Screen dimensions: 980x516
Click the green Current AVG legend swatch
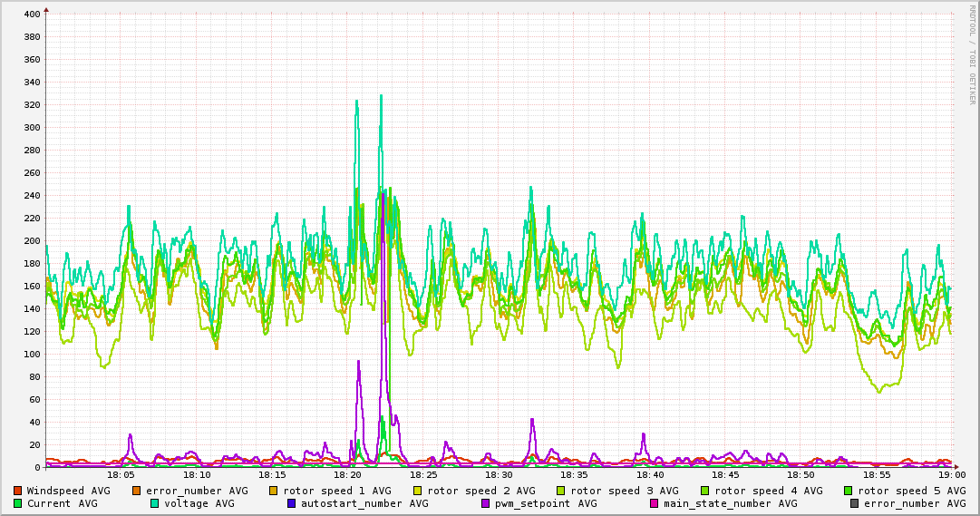coord(17,503)
